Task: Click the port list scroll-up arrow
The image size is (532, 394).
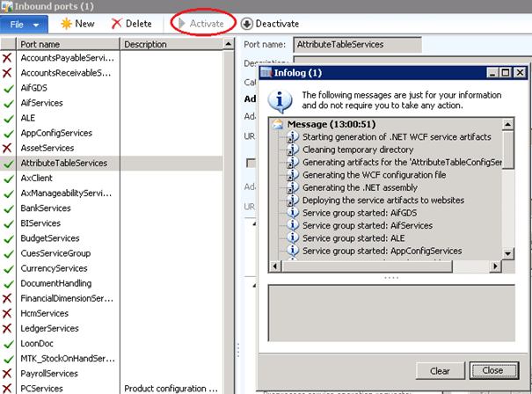Action: point(229,44)
